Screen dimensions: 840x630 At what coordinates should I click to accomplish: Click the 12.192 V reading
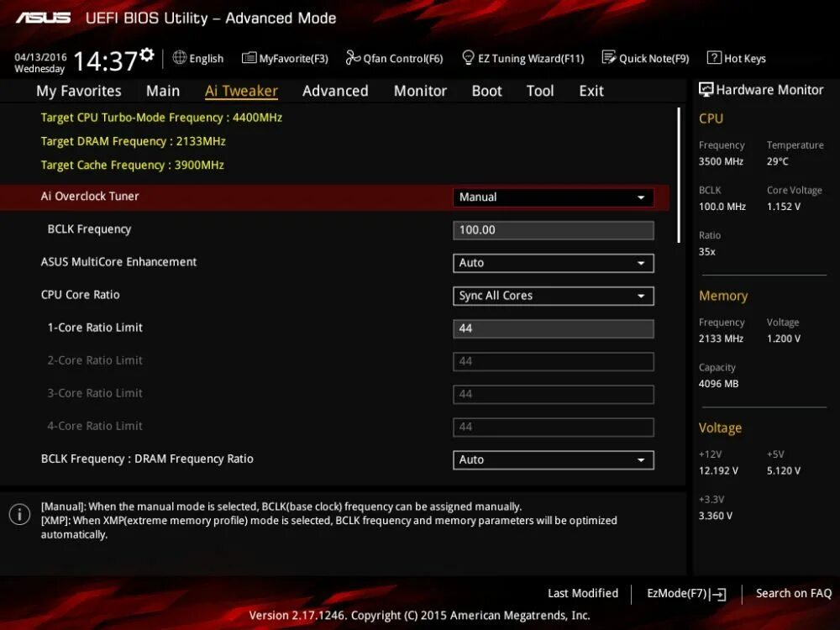click(718, 470)
